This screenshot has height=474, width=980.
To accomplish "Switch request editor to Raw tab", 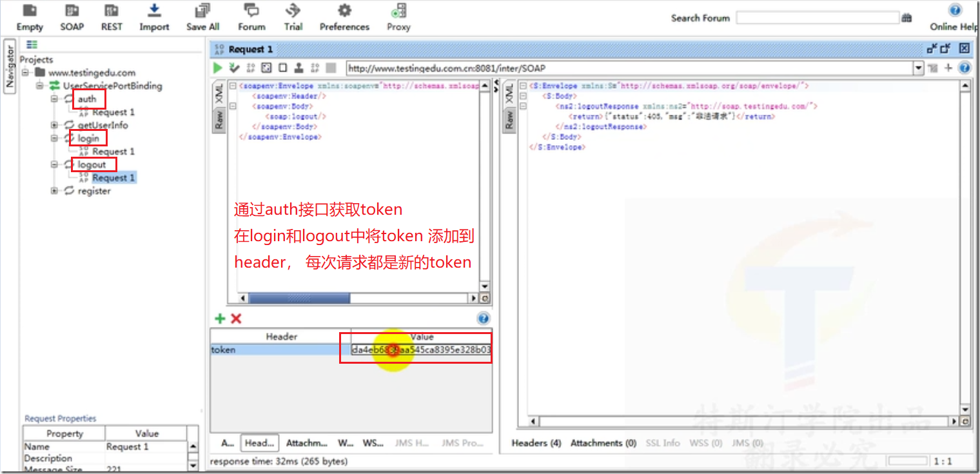I will [219, 121].
